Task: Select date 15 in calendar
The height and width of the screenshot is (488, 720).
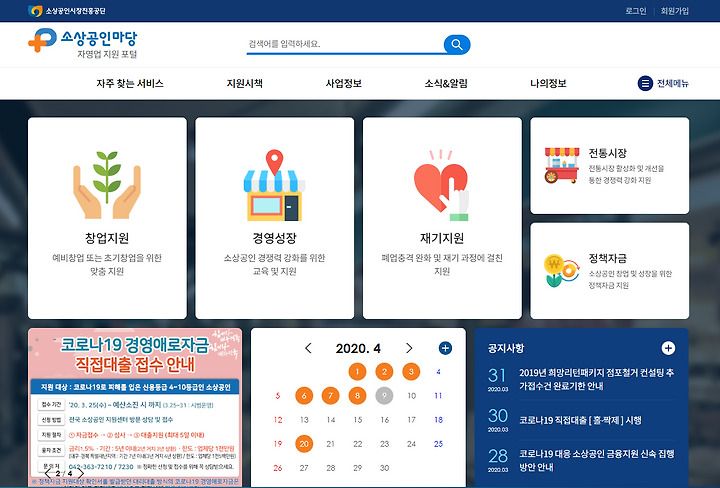Action: (358, 420)
